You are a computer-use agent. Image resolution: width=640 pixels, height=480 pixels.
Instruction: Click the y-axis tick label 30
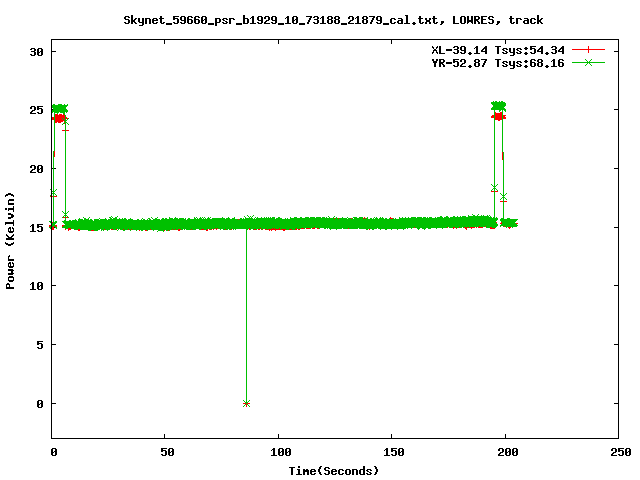(x=36, y=52)
